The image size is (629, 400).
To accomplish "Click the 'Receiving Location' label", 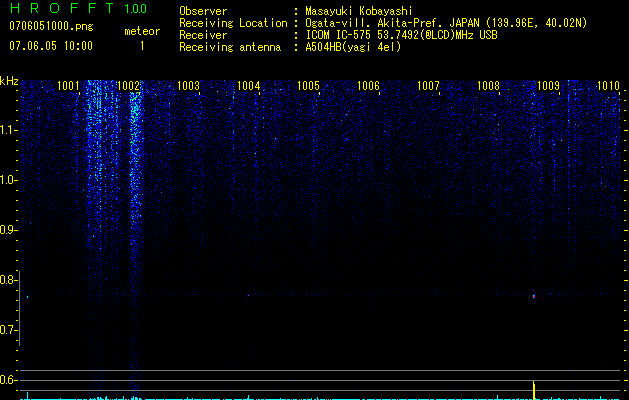I will click(x=233, y=23).
